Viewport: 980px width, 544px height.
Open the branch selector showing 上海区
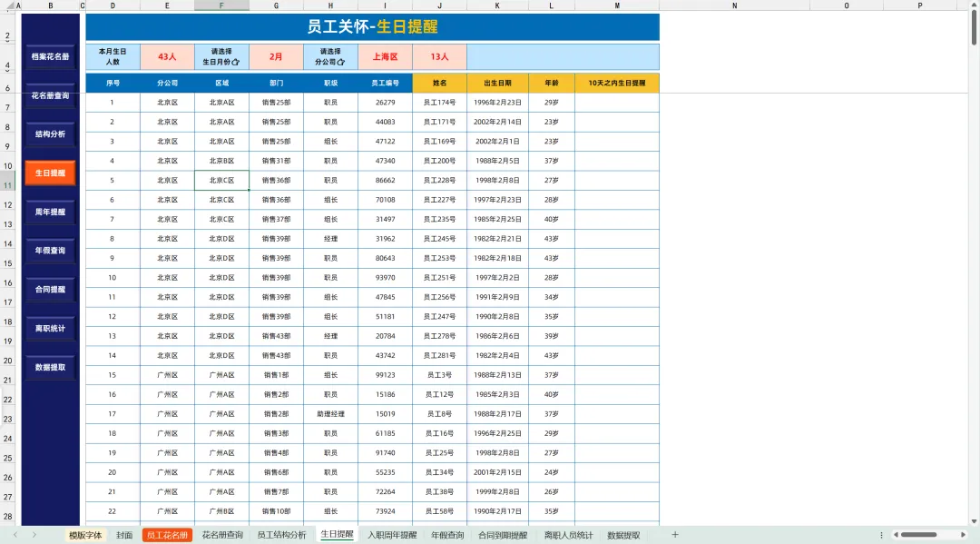(x=385, y=56)
